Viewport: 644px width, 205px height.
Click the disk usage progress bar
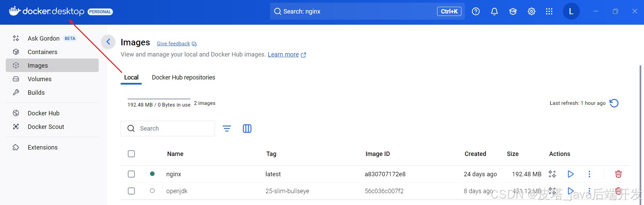point(159,99)
